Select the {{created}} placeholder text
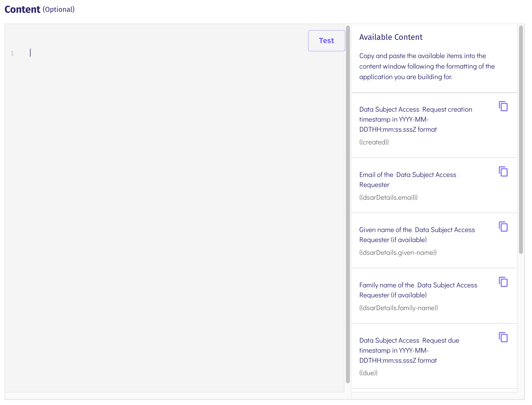Viewport: 532px width, 405px height. pos(374,142)
